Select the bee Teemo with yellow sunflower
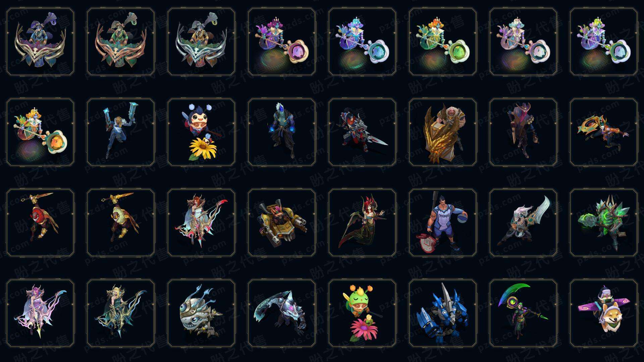Viewport: 644px width, 362px height. coord(201,132)
